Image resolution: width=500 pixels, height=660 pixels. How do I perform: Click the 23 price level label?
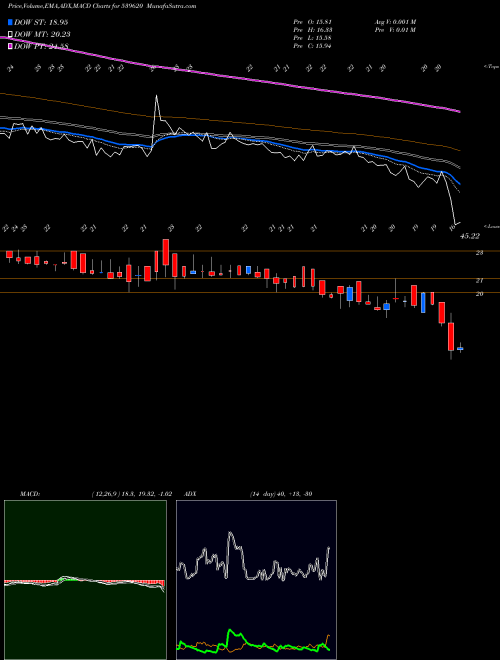click(x=479, y=253)
